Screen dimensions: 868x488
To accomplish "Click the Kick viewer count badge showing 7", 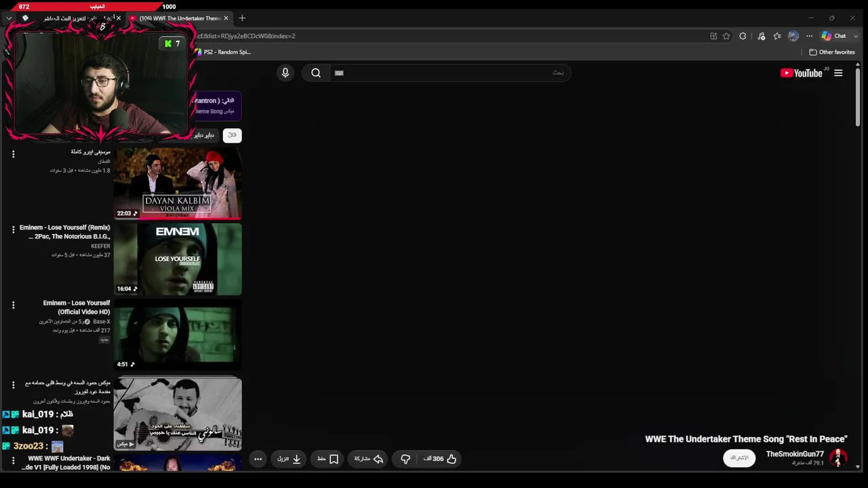I will point(172,43).
